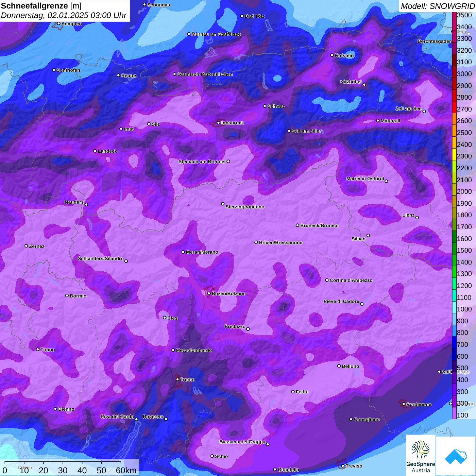Image resolution: width=476 pixels, height=476 pixels.
Task: Click the Bad Tölz label
Action: 254,16
